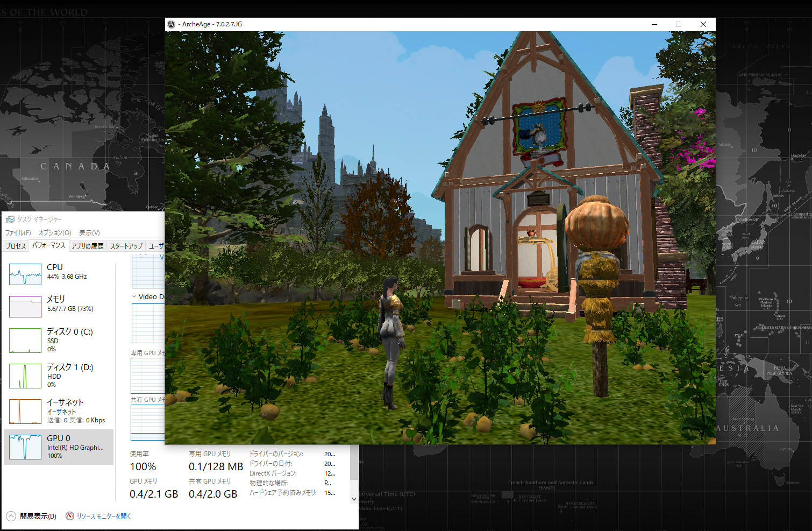The height and width of the screenshot is (531, 812).
Task: Switch to the partially hidden ユーザー tab
Action: point(156,246)
